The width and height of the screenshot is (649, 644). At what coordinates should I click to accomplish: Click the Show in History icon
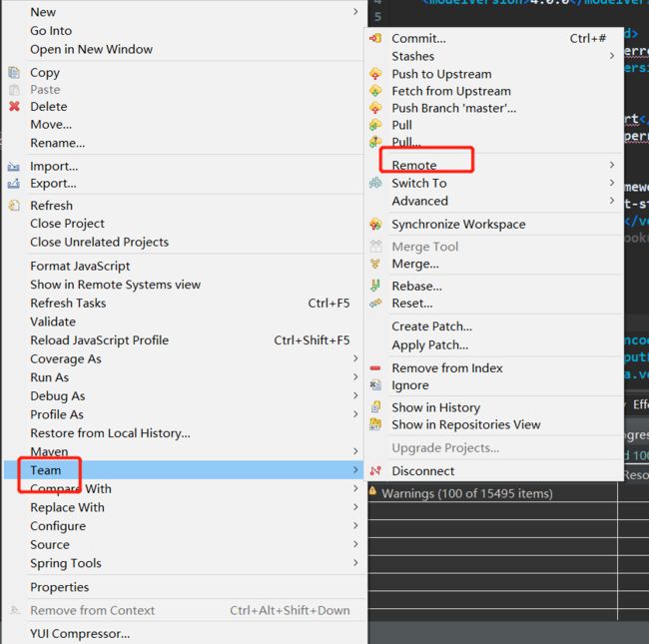click(375, 407)
